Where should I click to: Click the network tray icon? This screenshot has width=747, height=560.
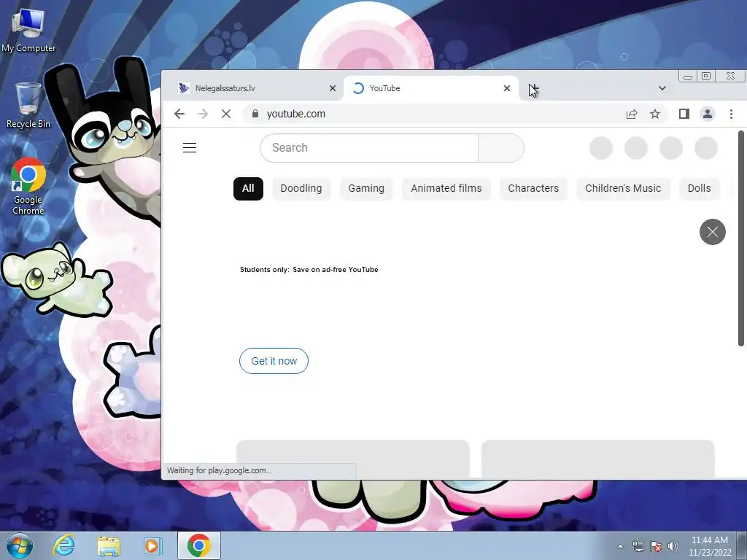[x=638, y=546]
